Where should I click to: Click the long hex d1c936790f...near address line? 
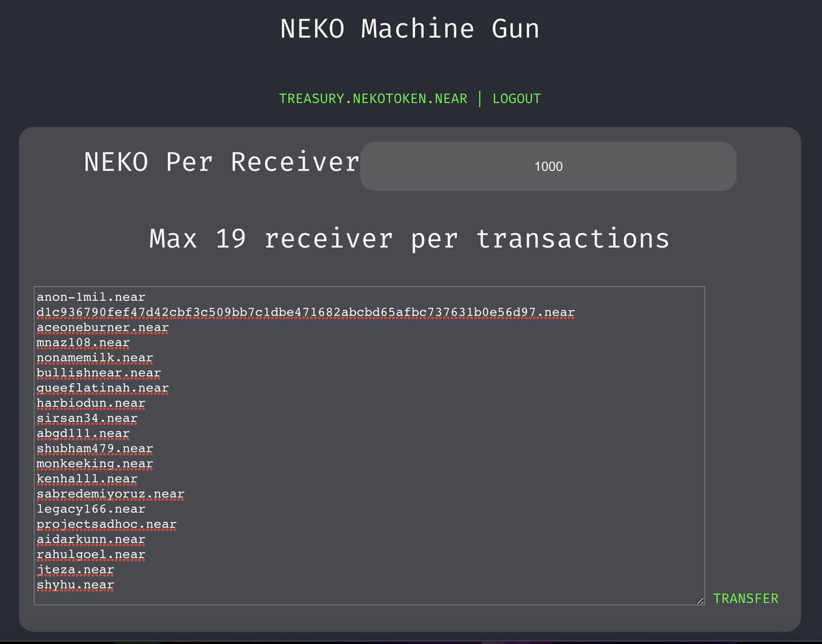pyautogui.click(x=306, y=312)
